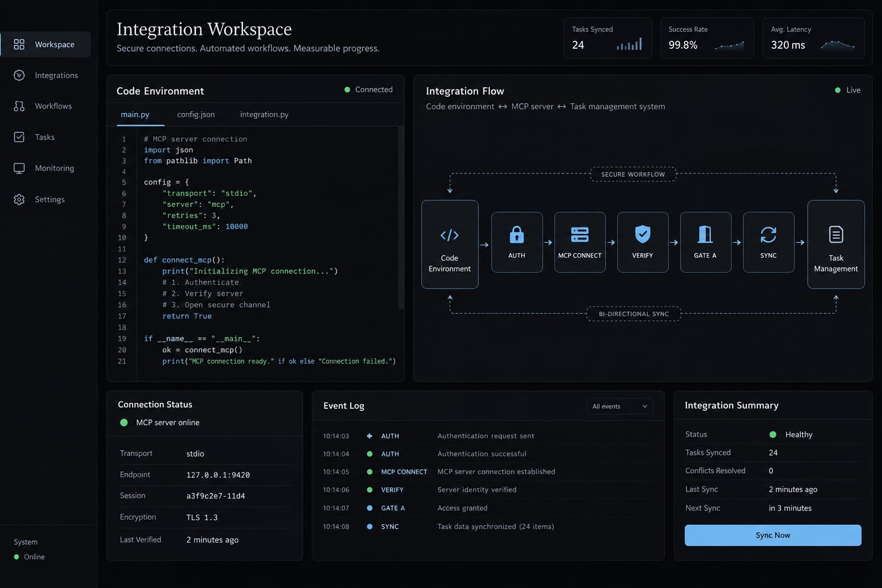Click the Conflicts Resolved row
The width and height of the screenshot is (882, 588).
click(x=773, y=471)
